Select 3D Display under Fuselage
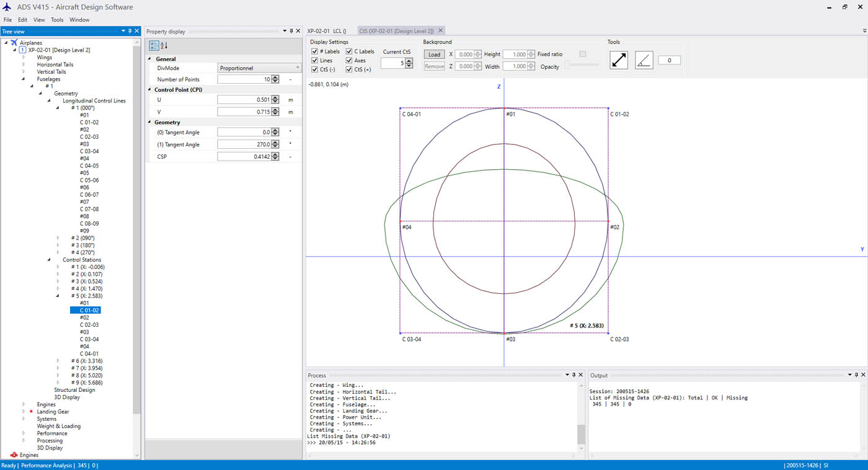868x470 pixels. pyautogui.click(x=67, y=397)
